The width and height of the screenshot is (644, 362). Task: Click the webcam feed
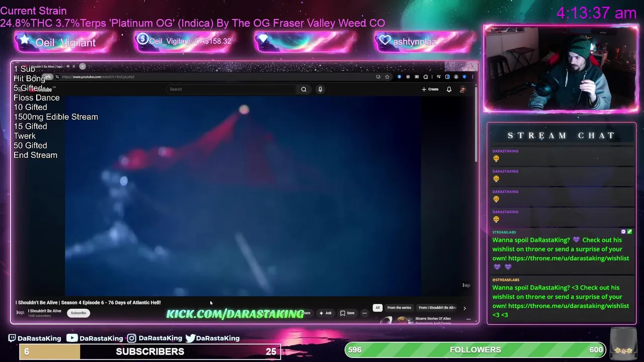coord(560,68)
